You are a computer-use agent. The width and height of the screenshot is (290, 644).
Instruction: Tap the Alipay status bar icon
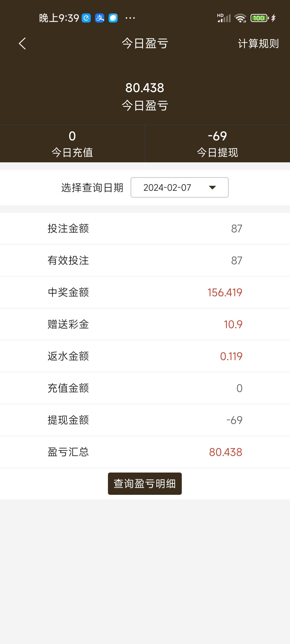[100, 18]
